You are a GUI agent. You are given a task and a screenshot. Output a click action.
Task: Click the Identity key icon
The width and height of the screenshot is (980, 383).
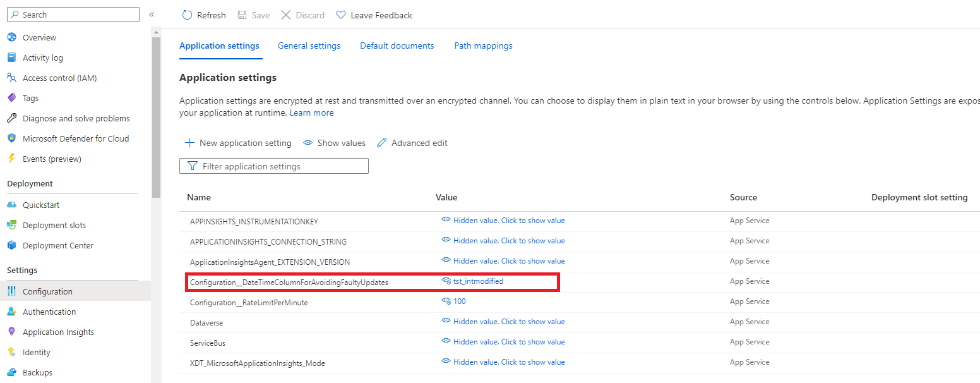click(11, 352)
